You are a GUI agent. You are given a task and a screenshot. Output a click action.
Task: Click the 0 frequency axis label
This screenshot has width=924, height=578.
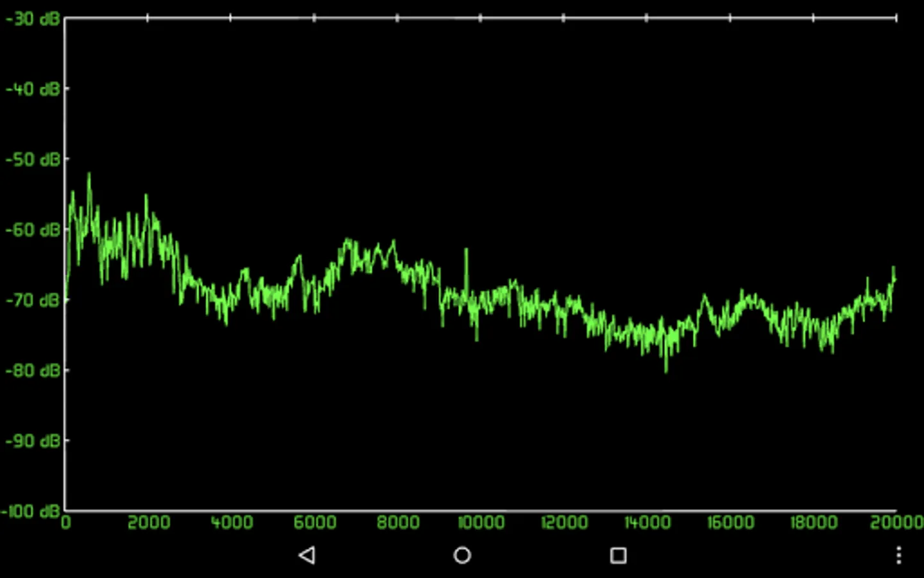click(x=66, y=522)
